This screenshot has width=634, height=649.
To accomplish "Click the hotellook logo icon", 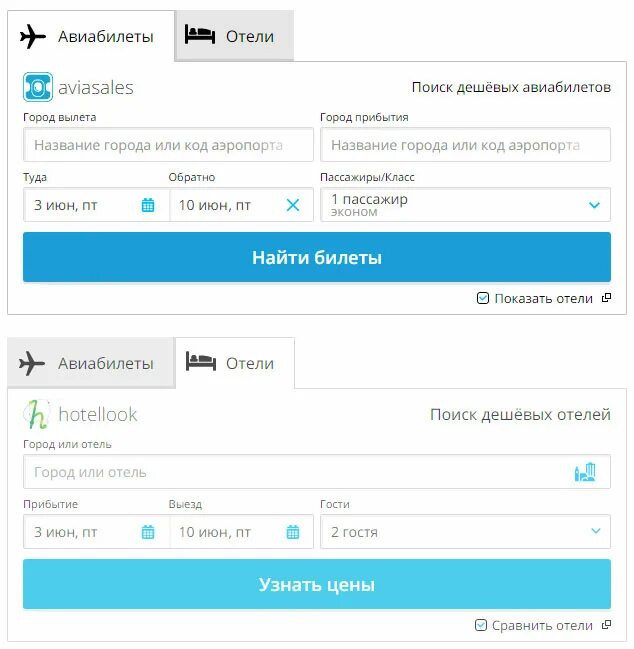I will point(37,414).
